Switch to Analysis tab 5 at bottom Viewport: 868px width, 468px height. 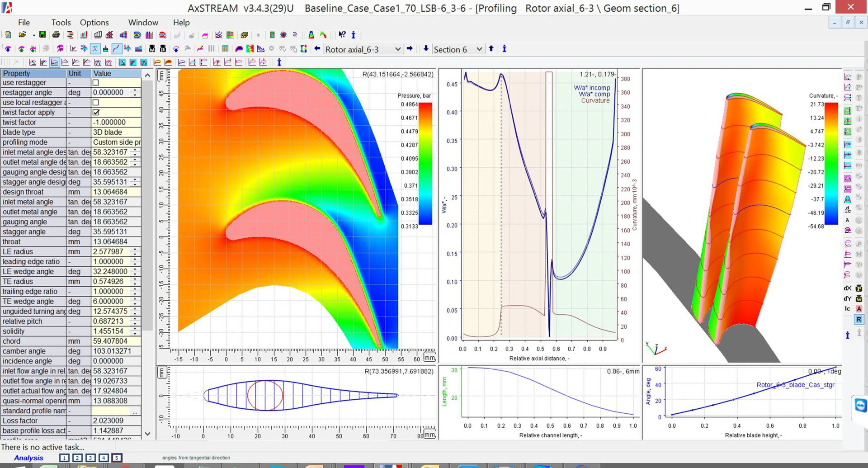tap(116, 458)
